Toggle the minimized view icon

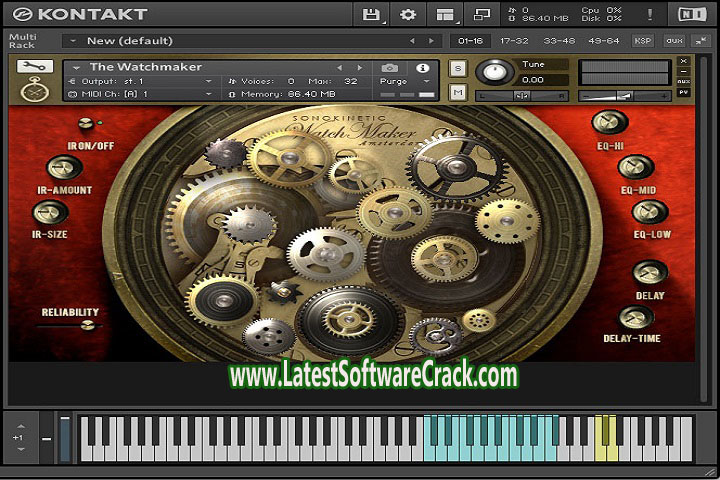pos(482,14)
